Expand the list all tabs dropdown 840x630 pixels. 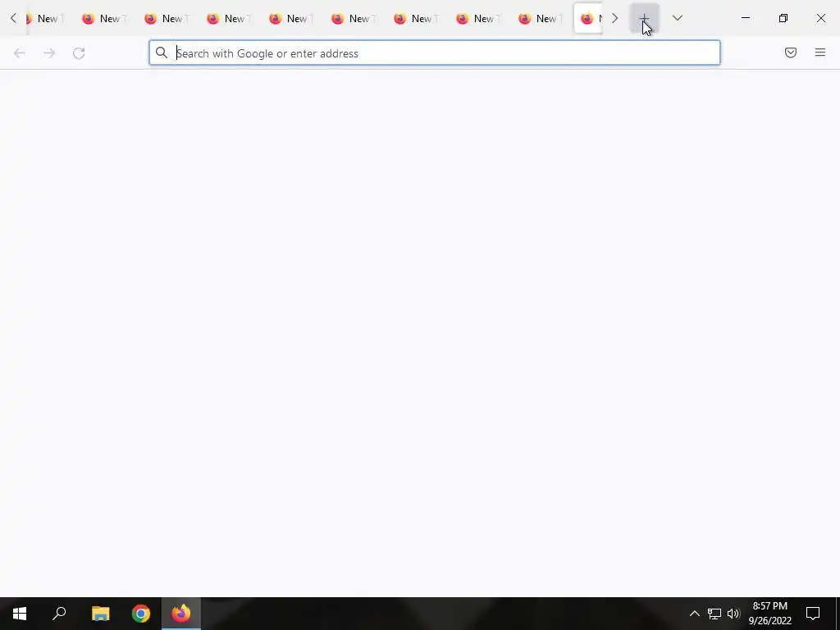pos(677,18)
